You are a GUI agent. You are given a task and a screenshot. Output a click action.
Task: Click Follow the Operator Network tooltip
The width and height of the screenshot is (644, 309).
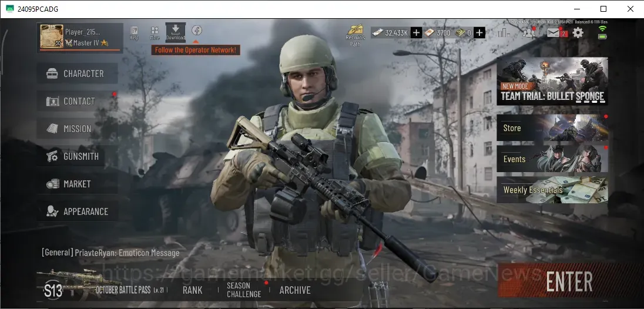pos(196,50)
